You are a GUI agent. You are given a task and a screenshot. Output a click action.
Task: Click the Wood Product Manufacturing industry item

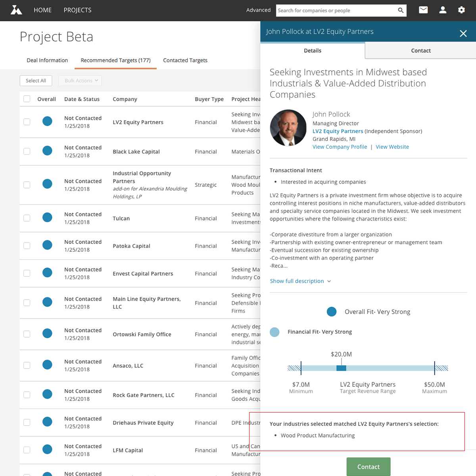point(318,435)
